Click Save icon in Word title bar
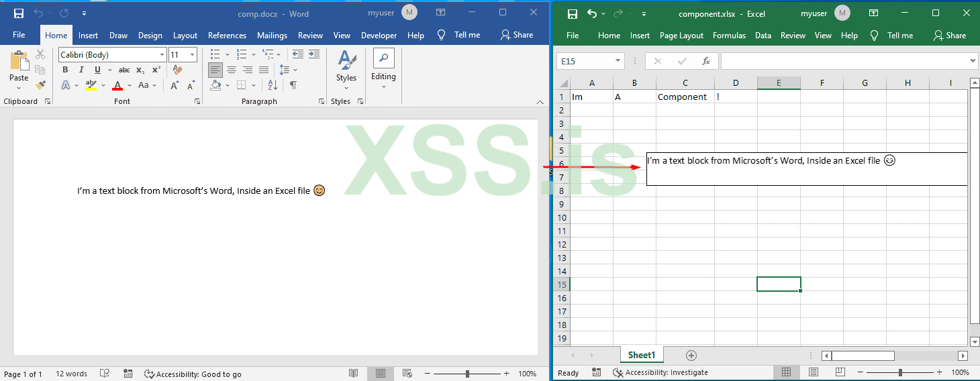Viewport: 980px width, 381px height. tap(19, 13)
